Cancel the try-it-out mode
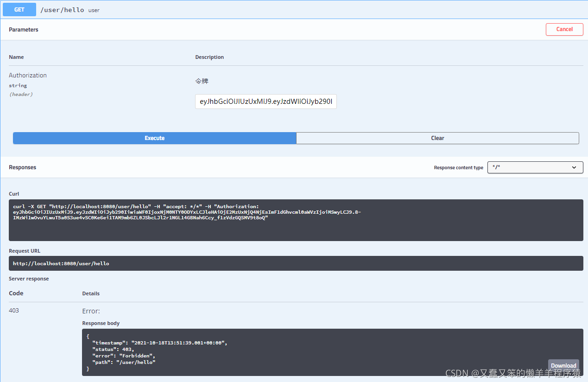The image size is (588, 382). point(564,29)
